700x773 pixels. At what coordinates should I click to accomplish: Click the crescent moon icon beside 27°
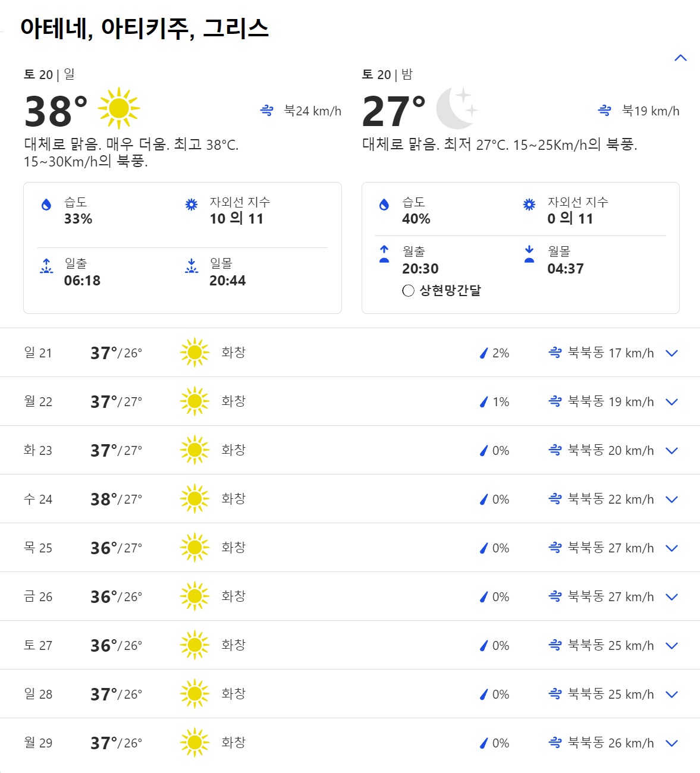[456, 108]
